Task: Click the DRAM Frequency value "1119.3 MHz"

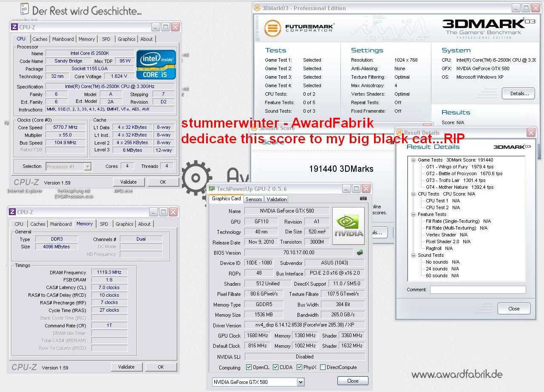Action: point(109,273)
